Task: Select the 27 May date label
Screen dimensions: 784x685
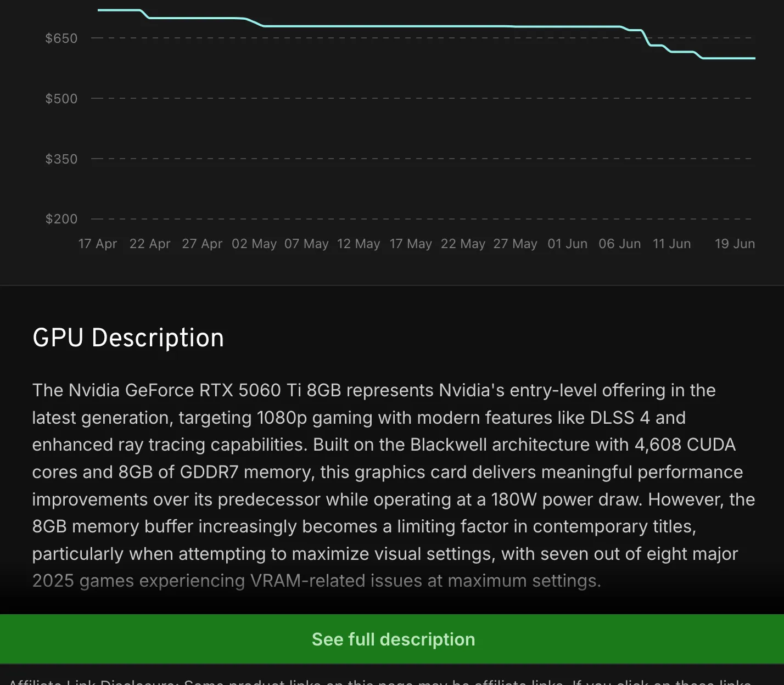Action: (x=515, y=244)
